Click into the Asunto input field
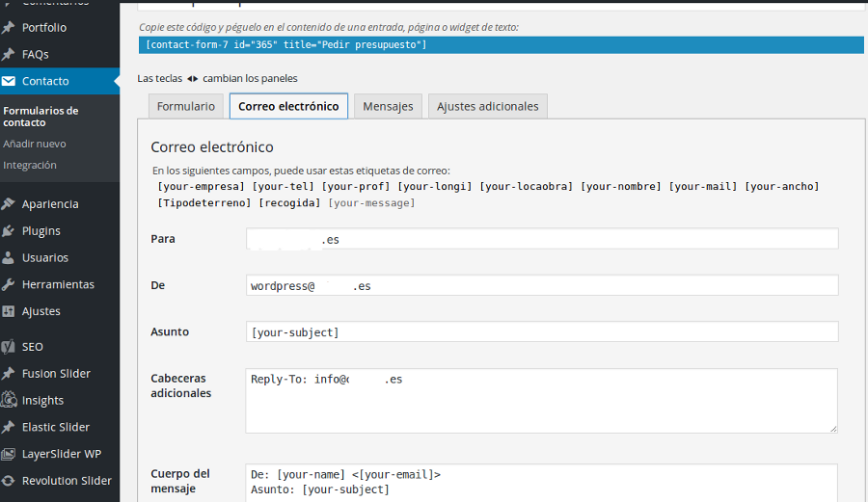This screenshot has height=502, width=868. click(542, 332)
